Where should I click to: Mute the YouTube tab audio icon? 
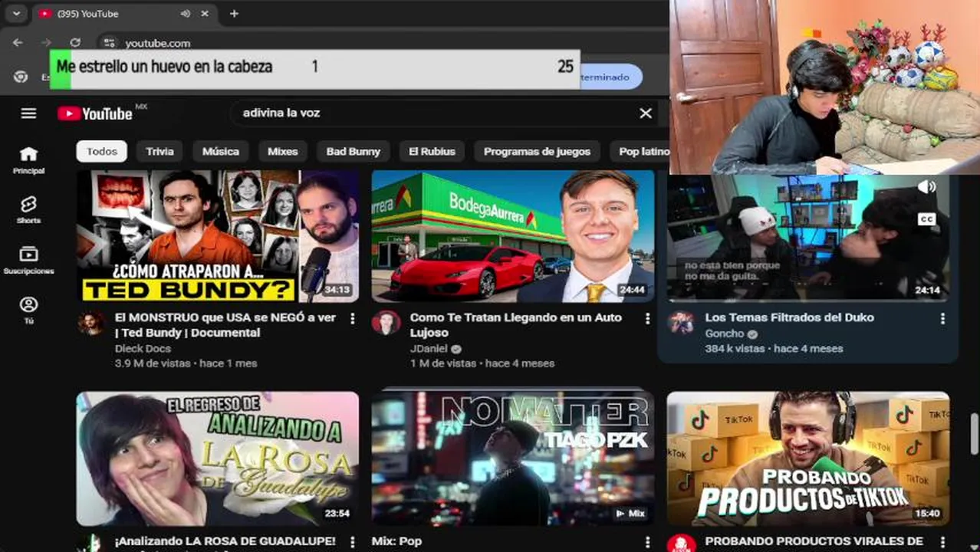pos(185,13)
